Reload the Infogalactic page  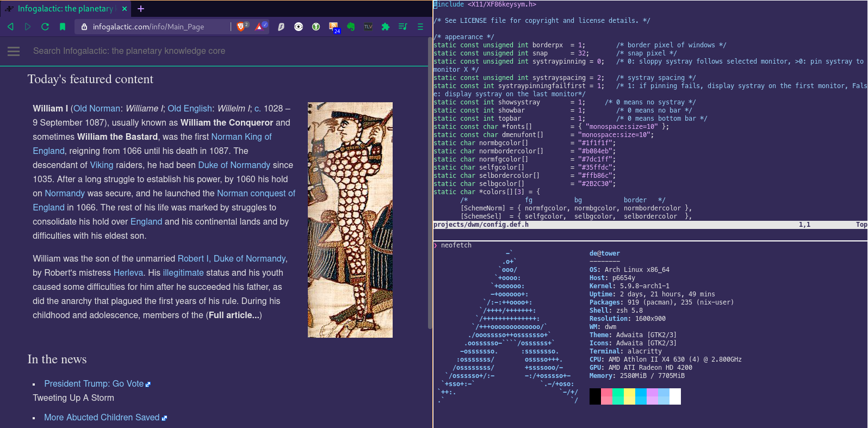click(x=45, y=27)
